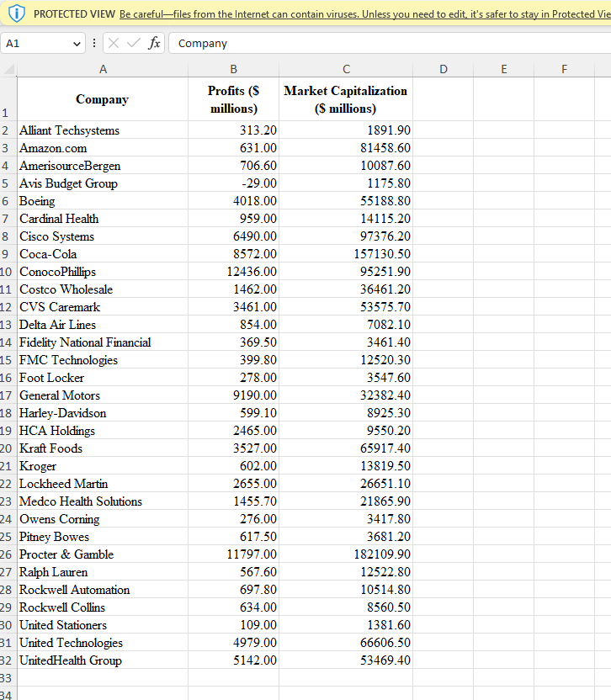The image size is (611, 700).
Task: Select the Medco Health Solutions cell
Action: click(103, 501)
